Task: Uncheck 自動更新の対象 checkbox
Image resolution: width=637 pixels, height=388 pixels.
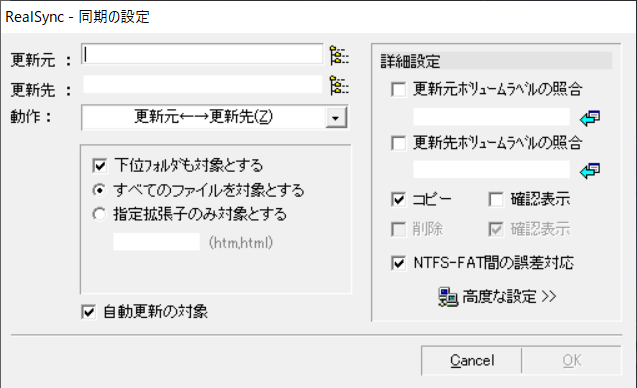Action: point(89,312)
